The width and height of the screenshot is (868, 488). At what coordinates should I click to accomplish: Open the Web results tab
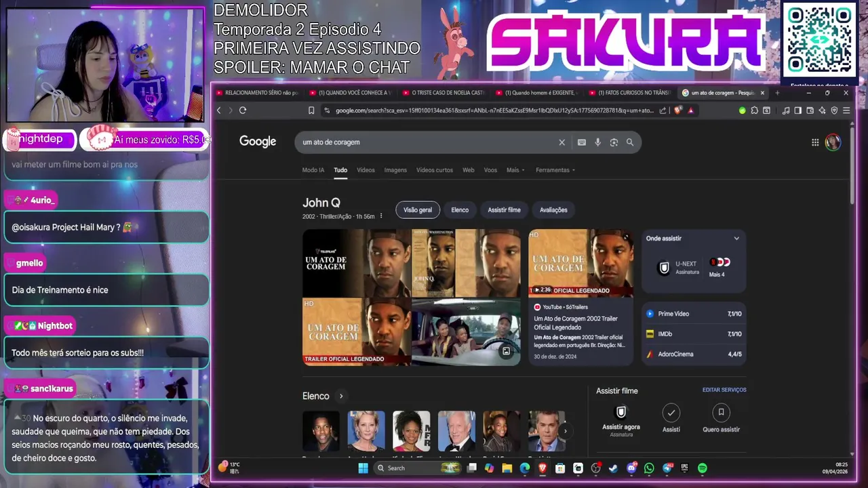point(469,170)
